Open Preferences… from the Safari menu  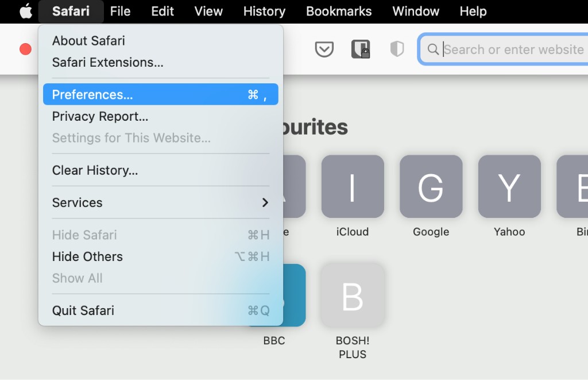tap(161, 94)
